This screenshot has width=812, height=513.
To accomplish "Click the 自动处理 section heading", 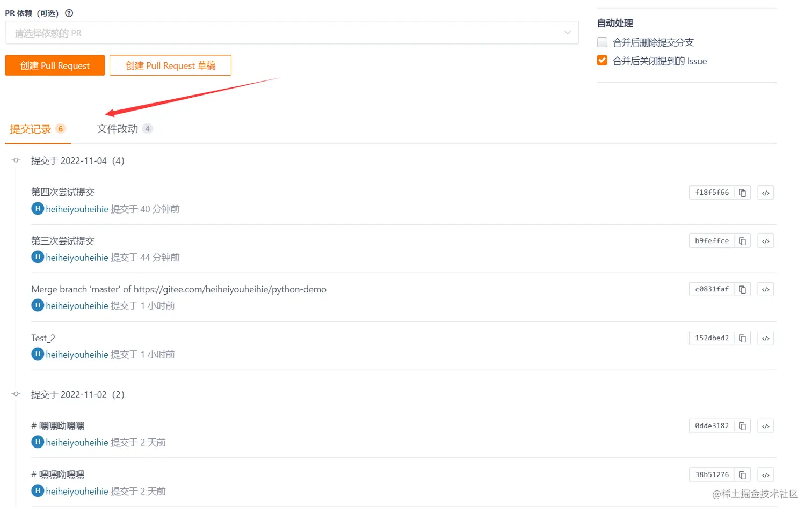I will click(615, 23).
